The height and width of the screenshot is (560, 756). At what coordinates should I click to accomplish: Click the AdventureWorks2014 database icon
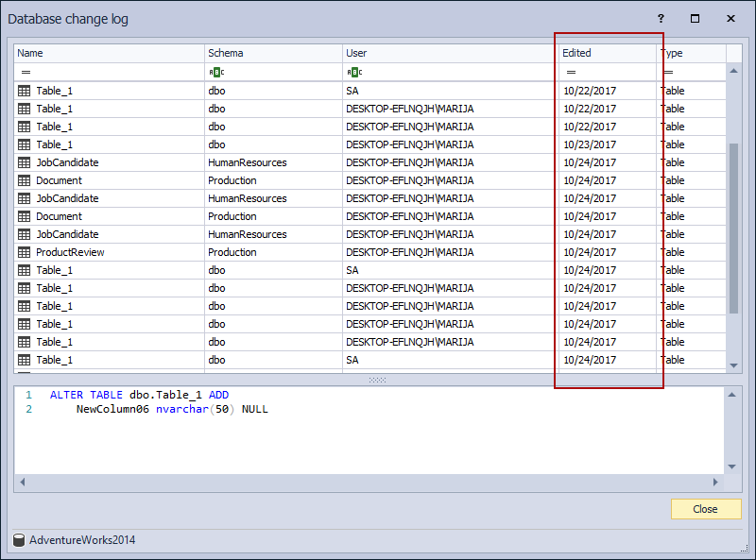click(x=19, y=540)
